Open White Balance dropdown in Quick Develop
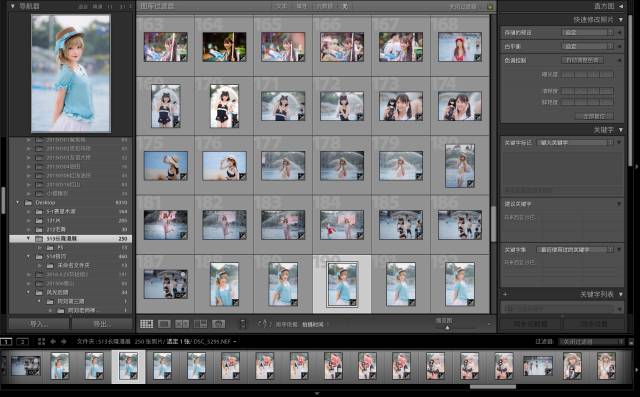This screenshot has height=397, width=640. click(x=587, y=47)
